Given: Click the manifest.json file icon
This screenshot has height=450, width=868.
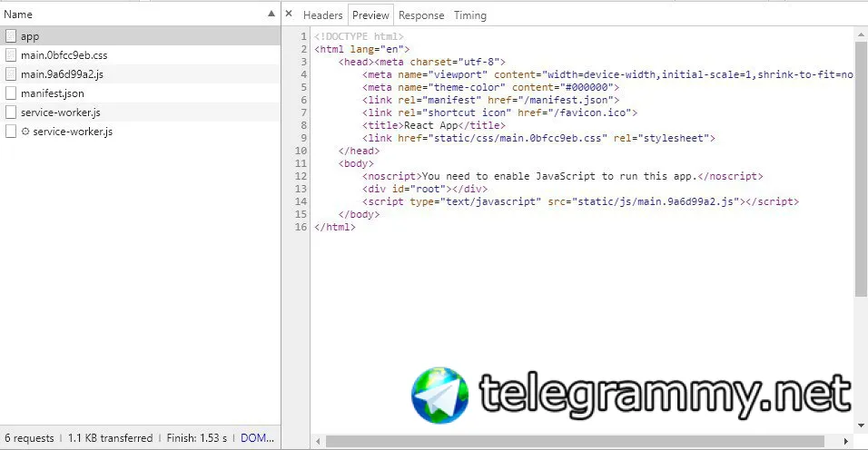Looking at the screenshot, I should coord(11,93).
